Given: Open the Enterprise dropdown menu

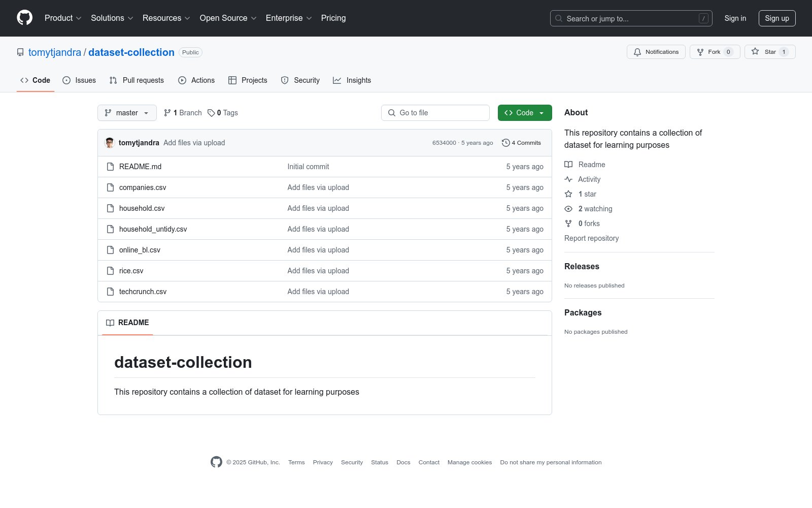Looking at the screenshot, I should coord(289,18).
